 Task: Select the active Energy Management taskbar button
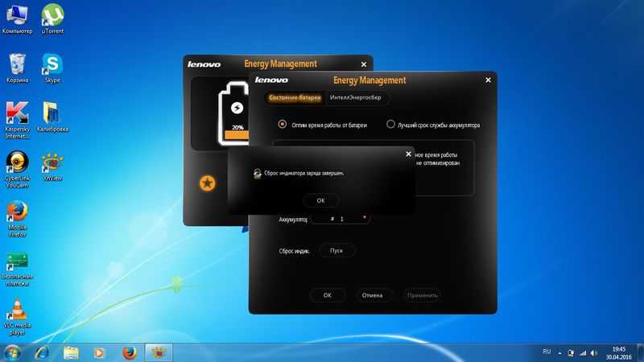[x=159, y=352]
